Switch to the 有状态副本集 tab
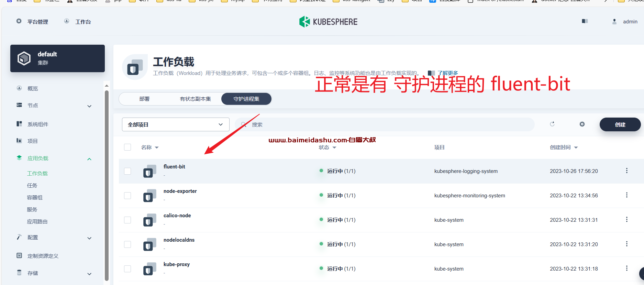Viewport: 644px width, 285px height. coord(195,99)
